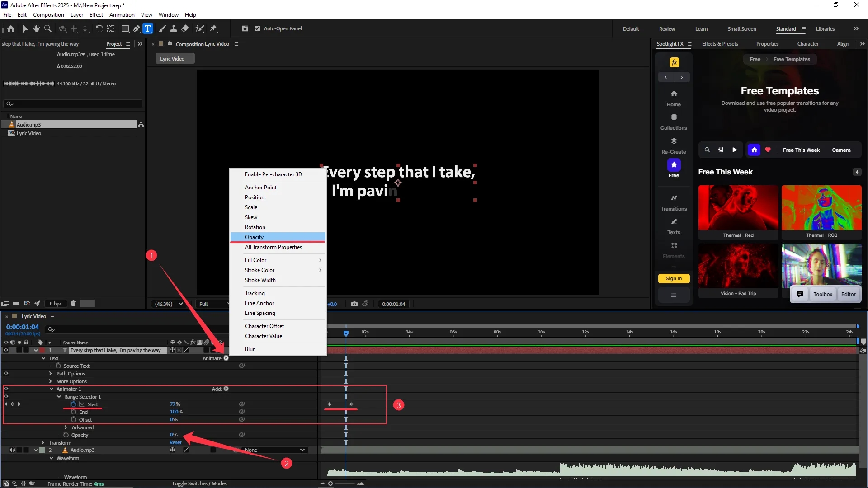Switch to the Character panel tab
Screen dimensions: 868x488
(x=807, y=44)
